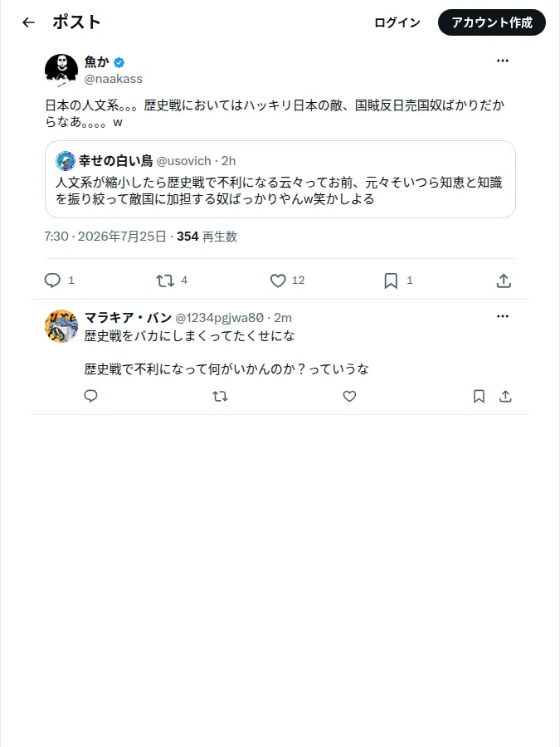Reply to マラキア・バン's comment
This screenshot has width=560, height=747.
pyautogui.click(x=91, y=396)
